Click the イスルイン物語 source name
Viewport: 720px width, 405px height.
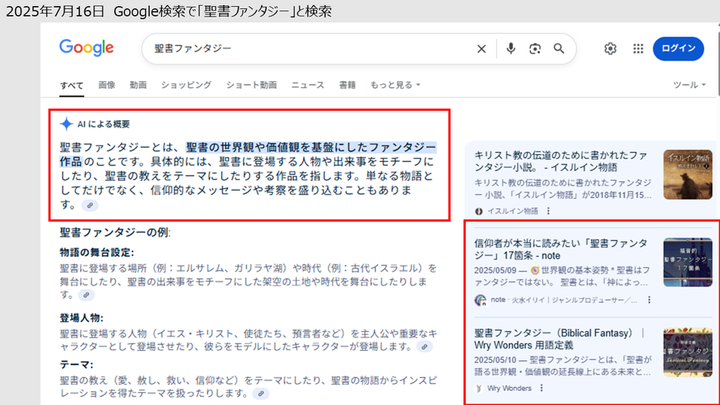[513, 211]
